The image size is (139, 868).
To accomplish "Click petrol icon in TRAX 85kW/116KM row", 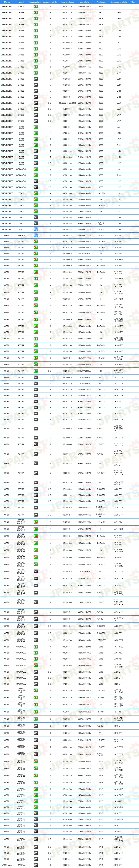I will coord(36,211).
